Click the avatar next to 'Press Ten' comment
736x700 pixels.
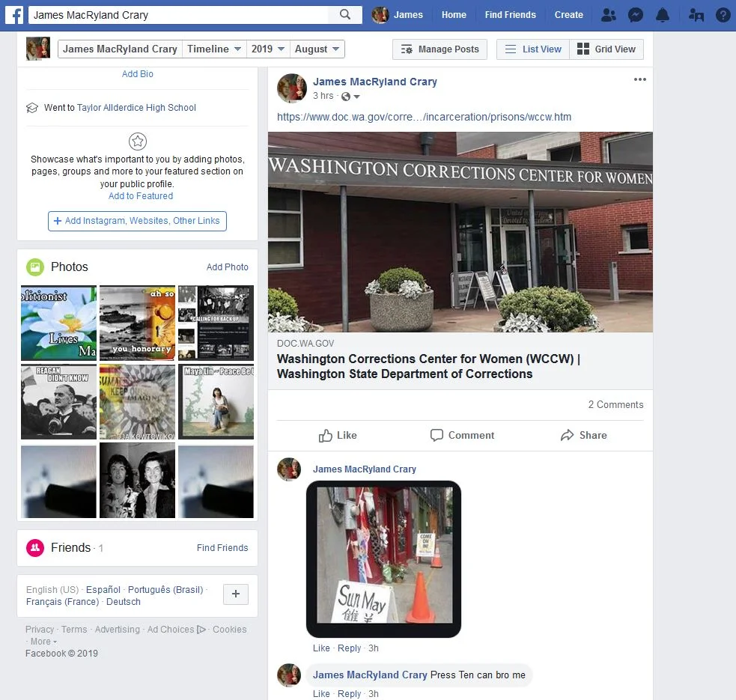click(x=289, y=675)
